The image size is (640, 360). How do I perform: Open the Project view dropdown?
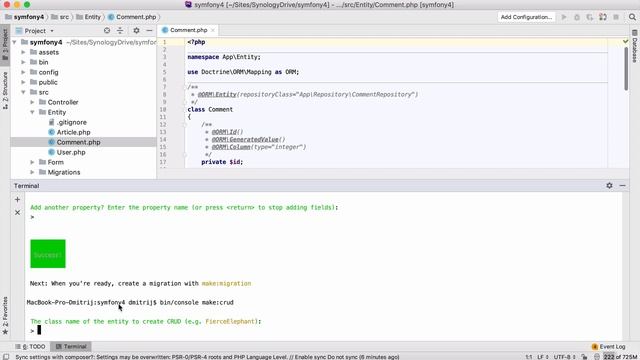(x=52, y=31)
